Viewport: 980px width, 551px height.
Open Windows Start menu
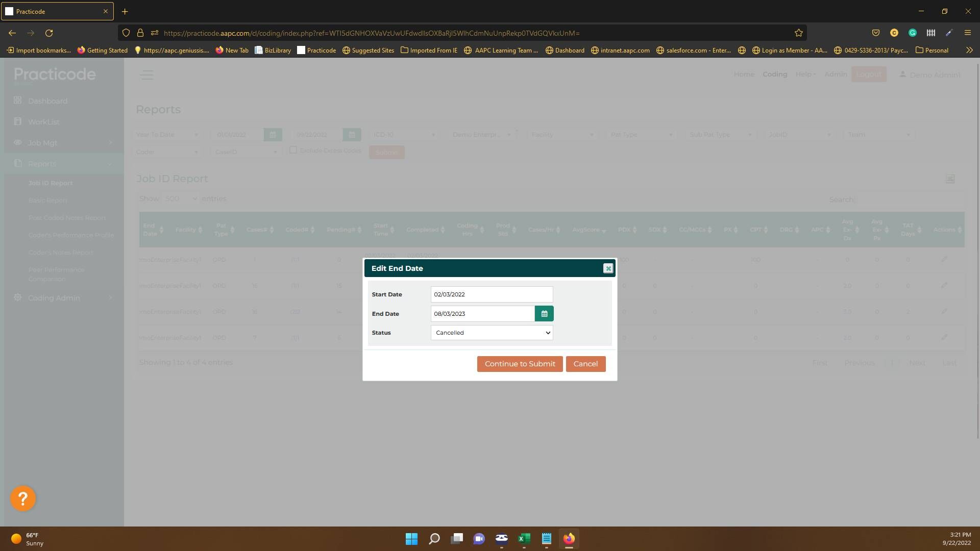tap(411, 539)
